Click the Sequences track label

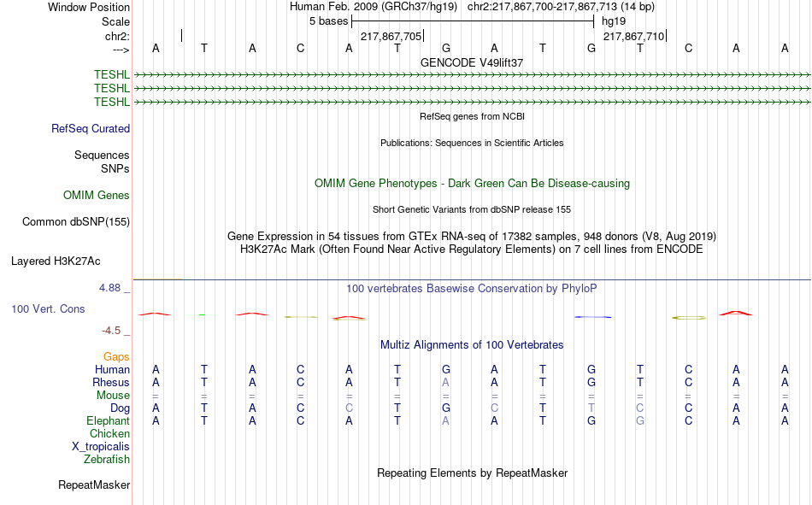[102, 155]
